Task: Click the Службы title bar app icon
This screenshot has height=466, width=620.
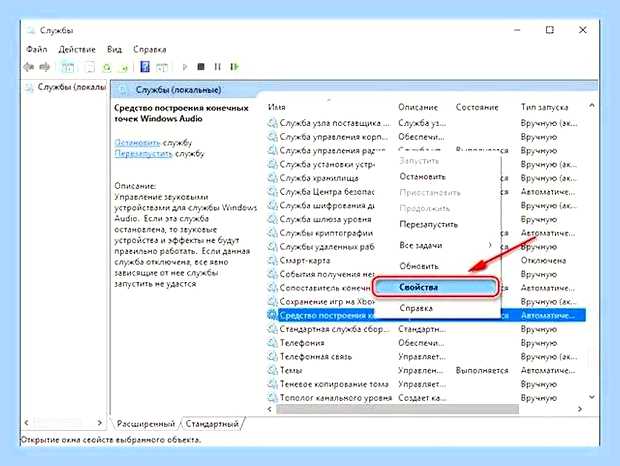Action: [31, 30]
